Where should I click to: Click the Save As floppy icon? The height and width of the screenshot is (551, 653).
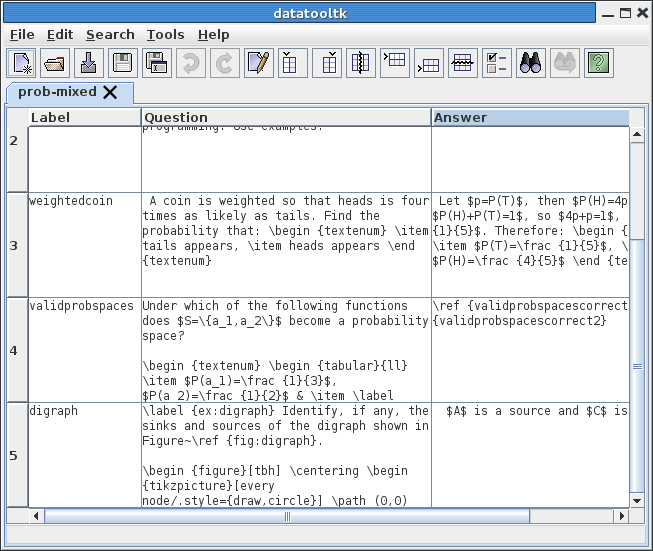[157, 63]
